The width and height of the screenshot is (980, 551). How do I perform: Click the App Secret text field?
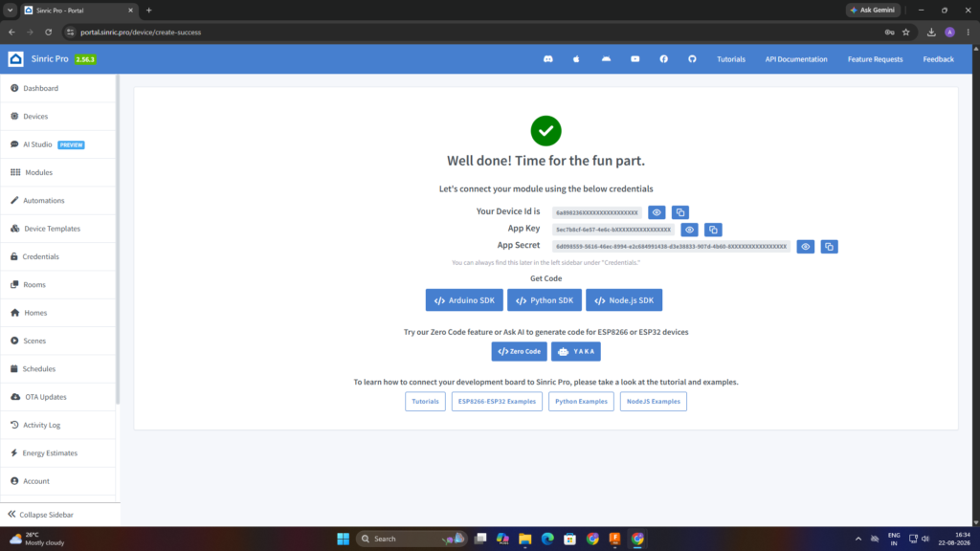(671, 247)
